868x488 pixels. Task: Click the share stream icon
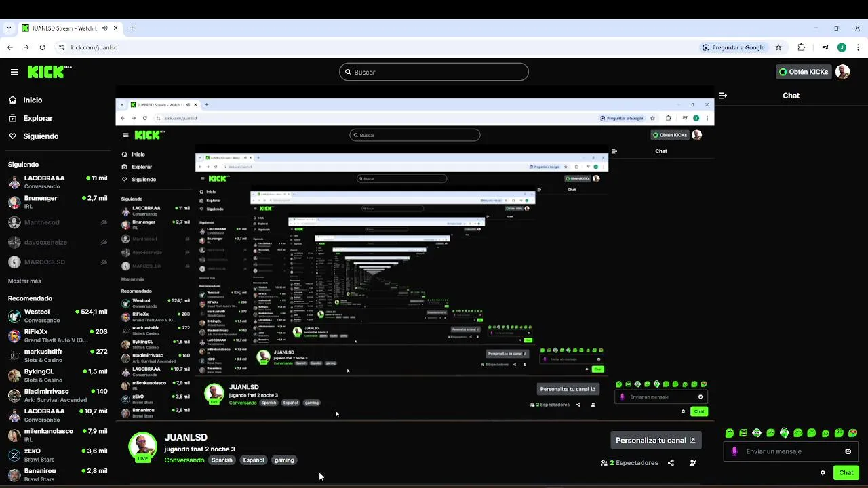pos(671,463)
